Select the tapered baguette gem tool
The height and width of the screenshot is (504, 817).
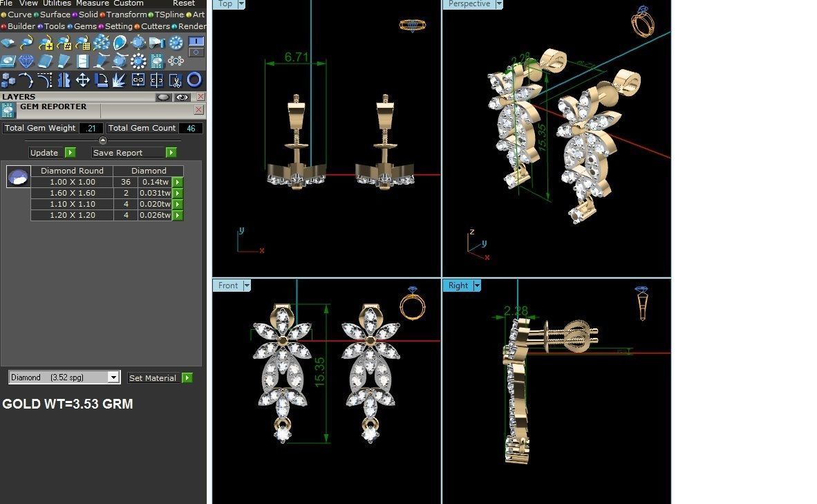coord(64,62)
